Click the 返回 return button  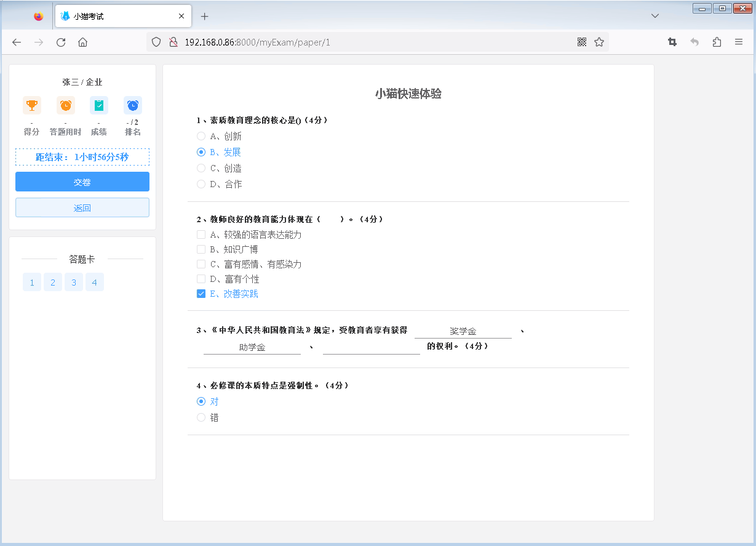(82, 207)
